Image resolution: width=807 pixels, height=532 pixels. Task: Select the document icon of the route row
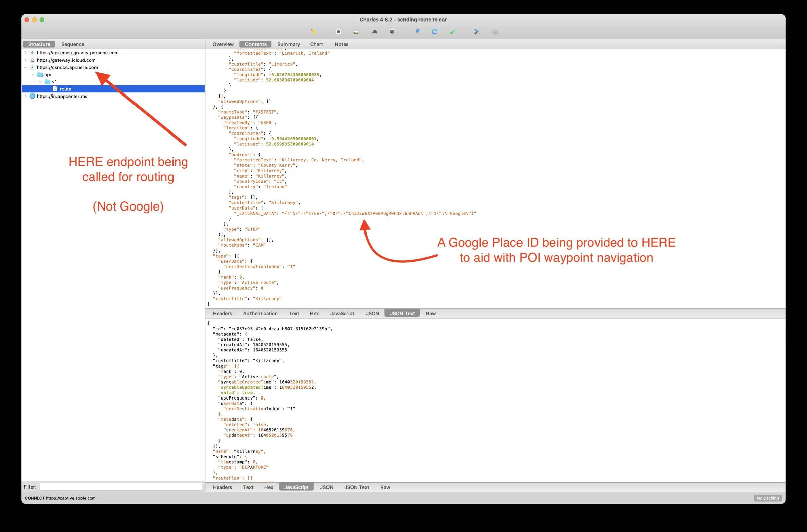coord(55,89)
